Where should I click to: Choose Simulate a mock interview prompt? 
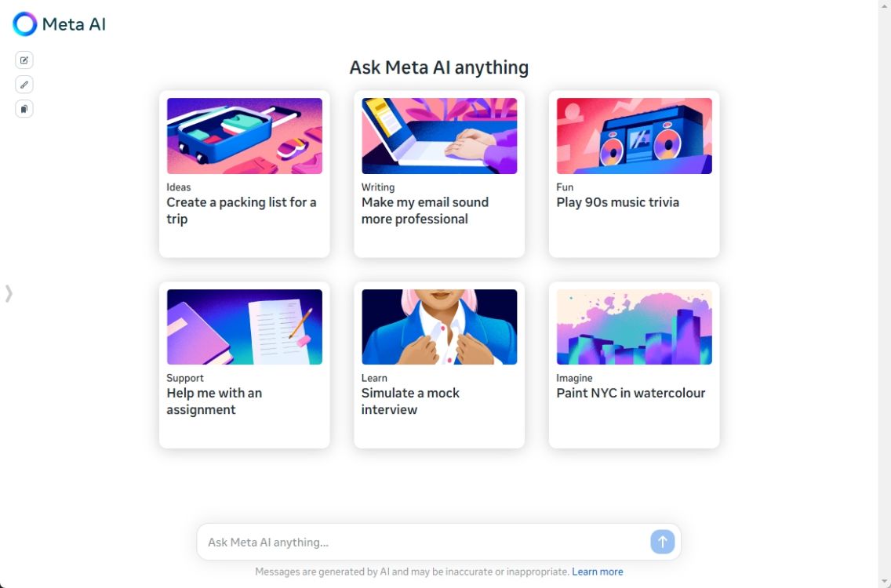click(439, 365)
